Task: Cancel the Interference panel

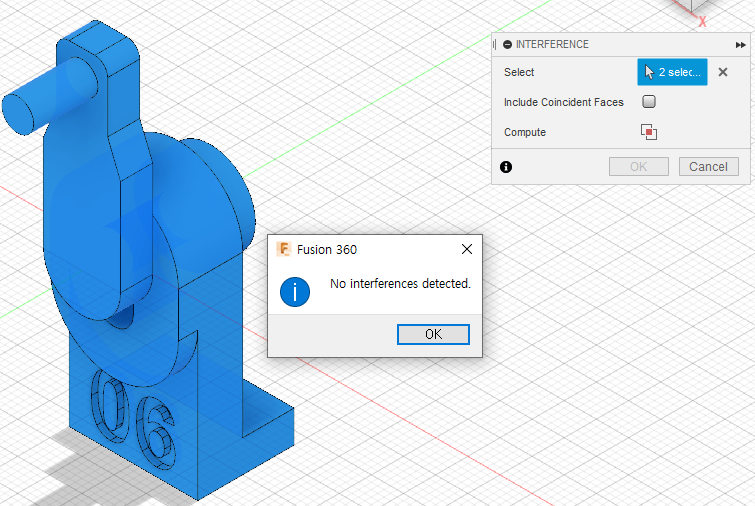Action: click(x=708, y=167)
